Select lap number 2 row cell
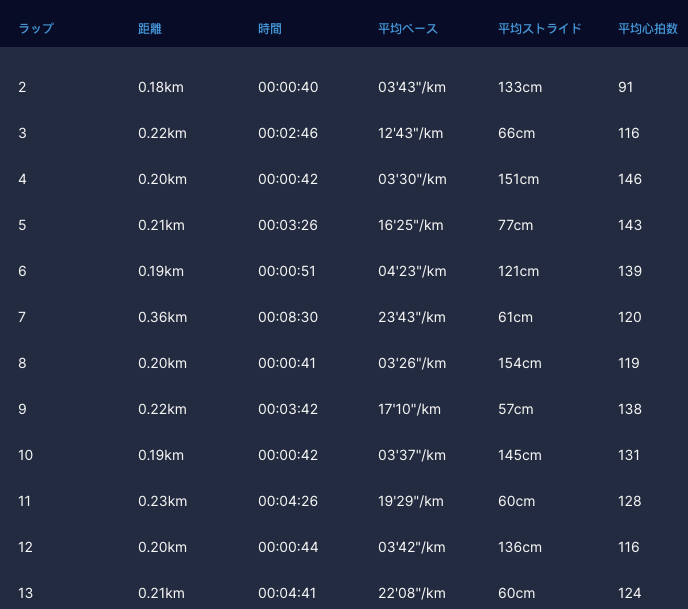The height and width of the screenshot is (609, 688). [22, 87]
